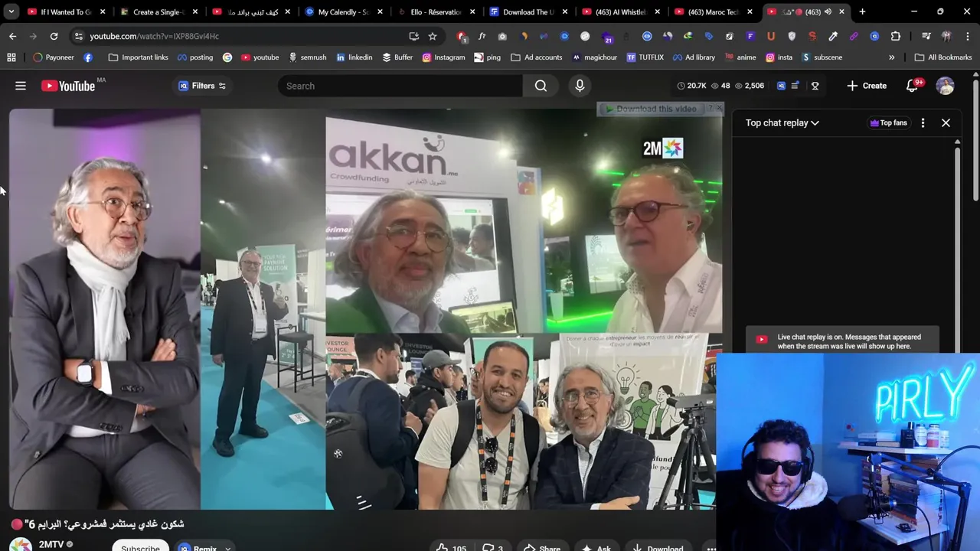Open linkedin bookmark
The width and height of the screenshot is (980, 551).
click(354, 57)
